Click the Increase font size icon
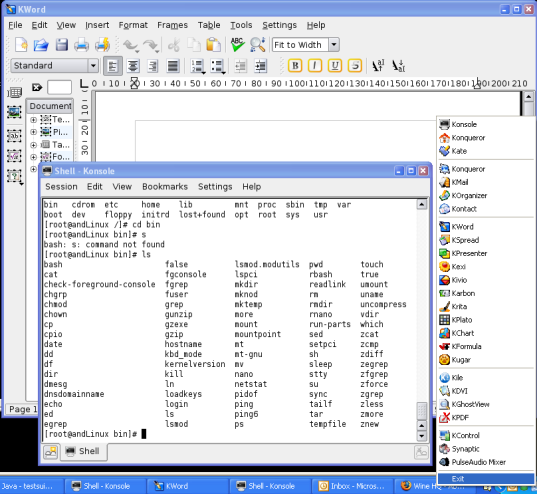 click(378, 65)
